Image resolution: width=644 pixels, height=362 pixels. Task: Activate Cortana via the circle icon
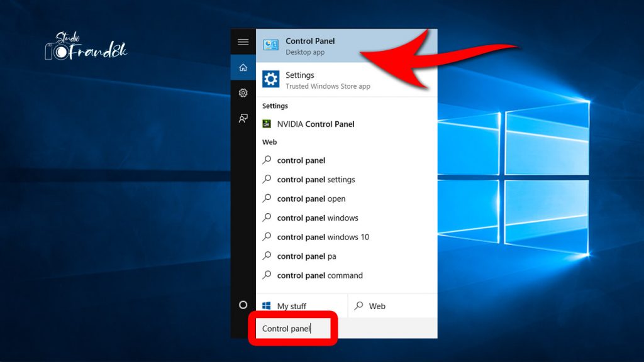pyautogui.click(x=243, y=305)
